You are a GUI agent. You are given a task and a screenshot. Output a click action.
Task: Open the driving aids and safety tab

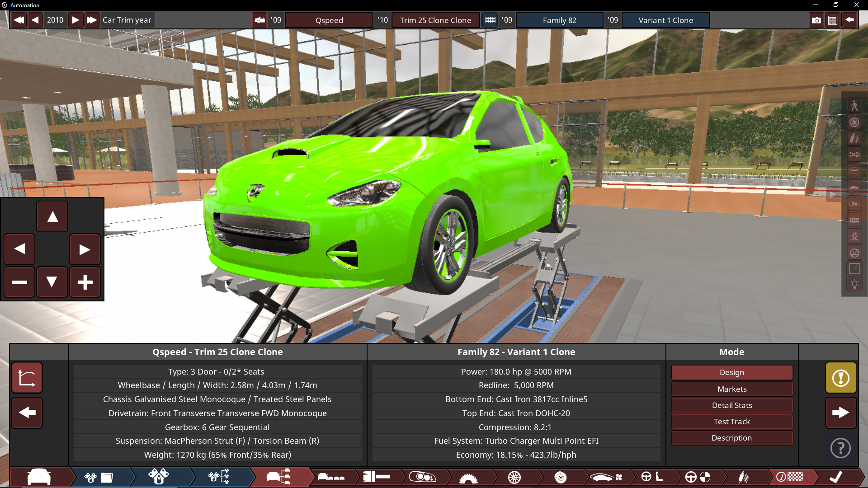698,477
